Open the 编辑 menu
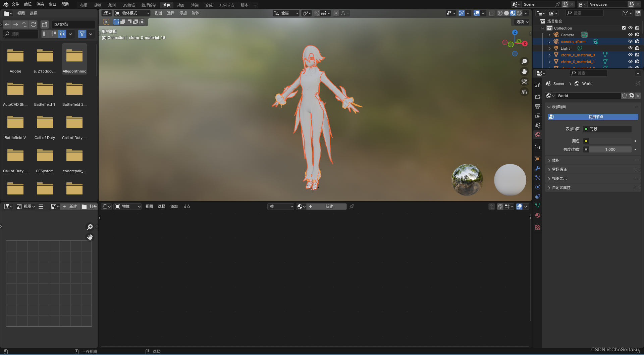 tap(28, 4)
